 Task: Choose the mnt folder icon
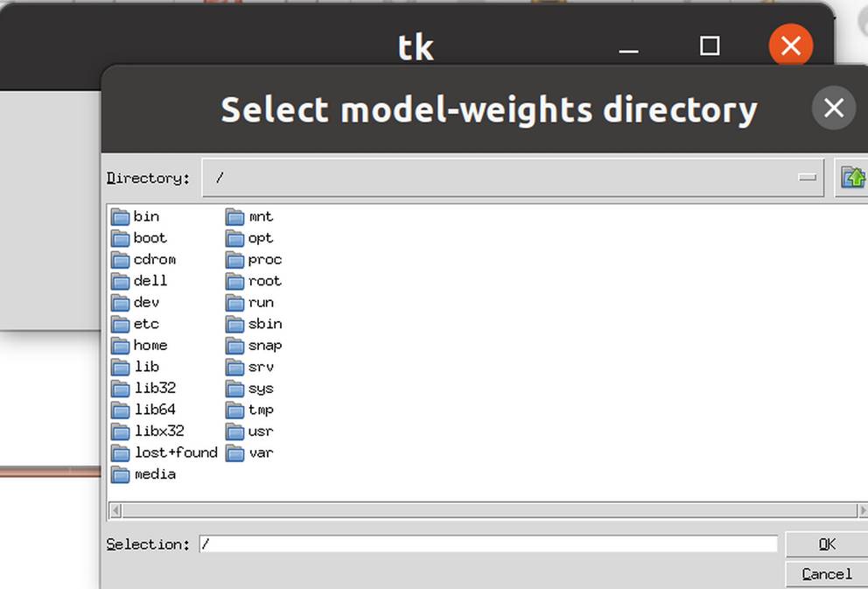[x=234, y=217]
